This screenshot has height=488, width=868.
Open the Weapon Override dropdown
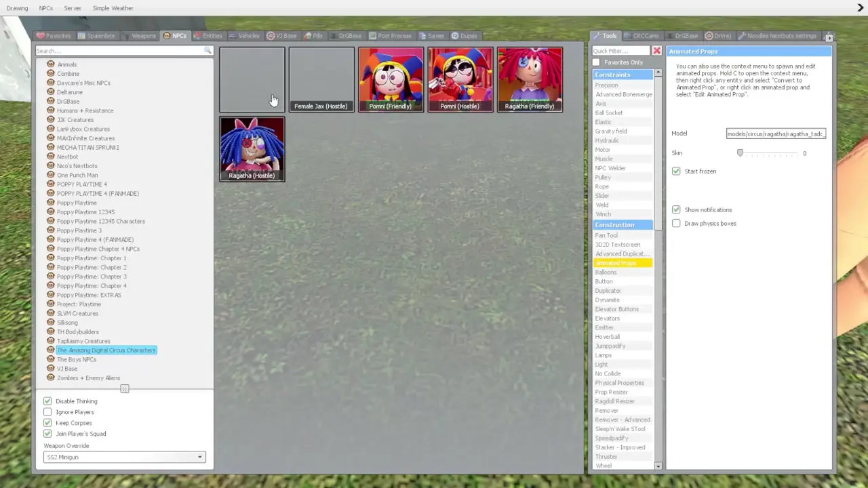coord(124,457)
